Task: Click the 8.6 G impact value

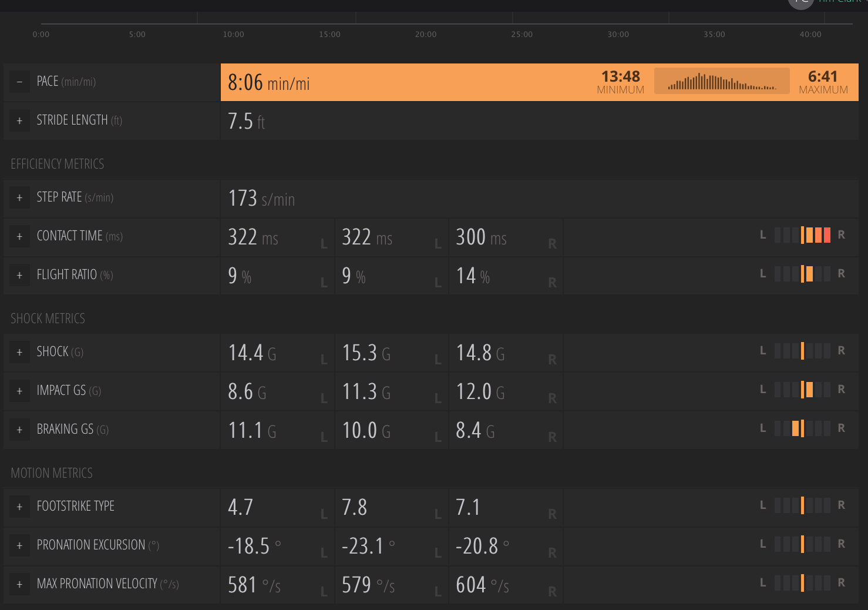Action: point(247,392)
